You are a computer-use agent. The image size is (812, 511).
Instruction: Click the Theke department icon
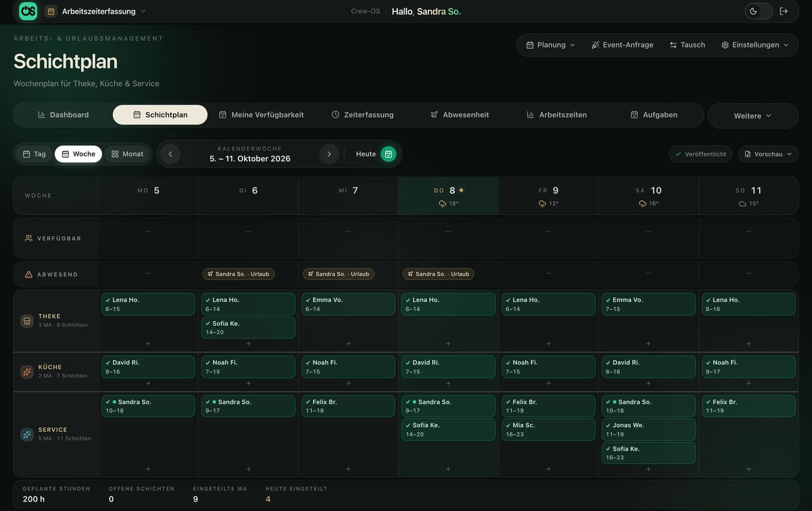pos(27,321)
